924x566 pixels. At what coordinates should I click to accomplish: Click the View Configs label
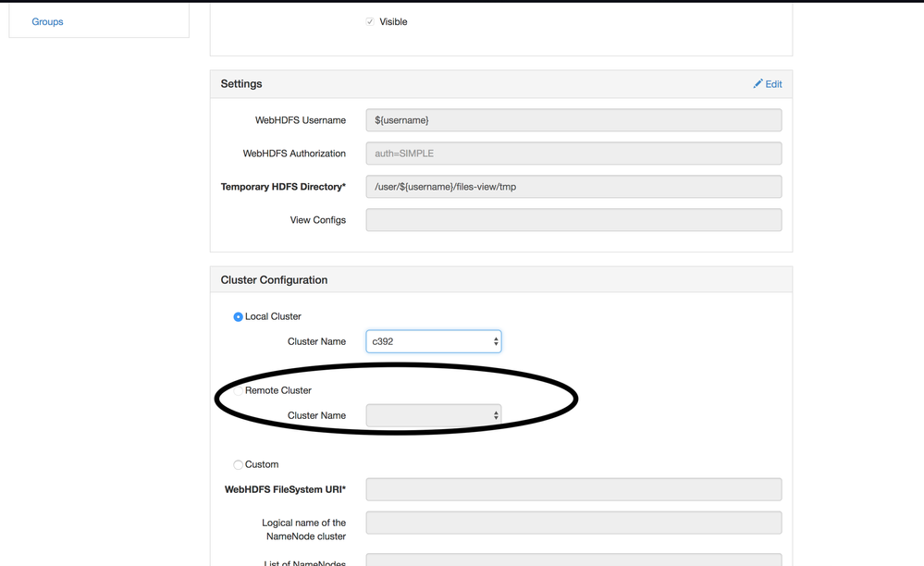[x=317, y=220]
